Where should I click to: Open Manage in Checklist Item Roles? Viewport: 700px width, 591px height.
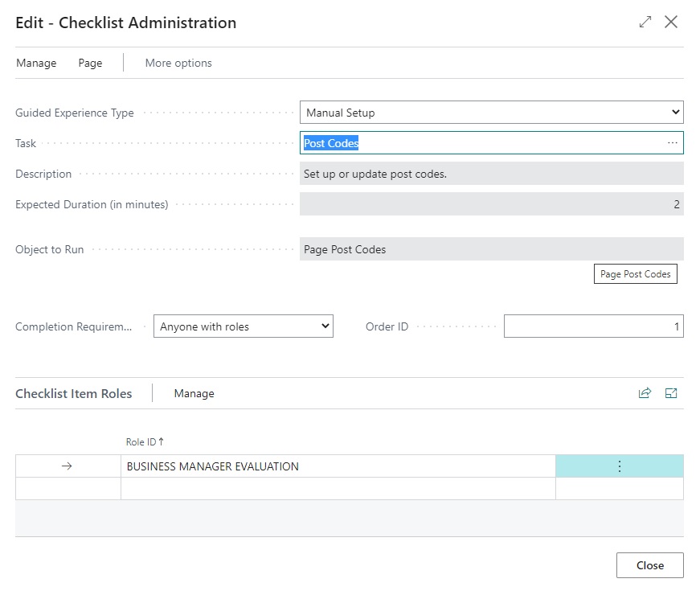pos(194,393)
